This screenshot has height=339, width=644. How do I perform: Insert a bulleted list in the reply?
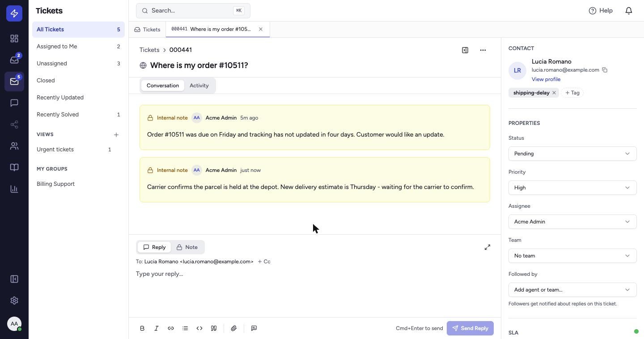click(185, 328)
